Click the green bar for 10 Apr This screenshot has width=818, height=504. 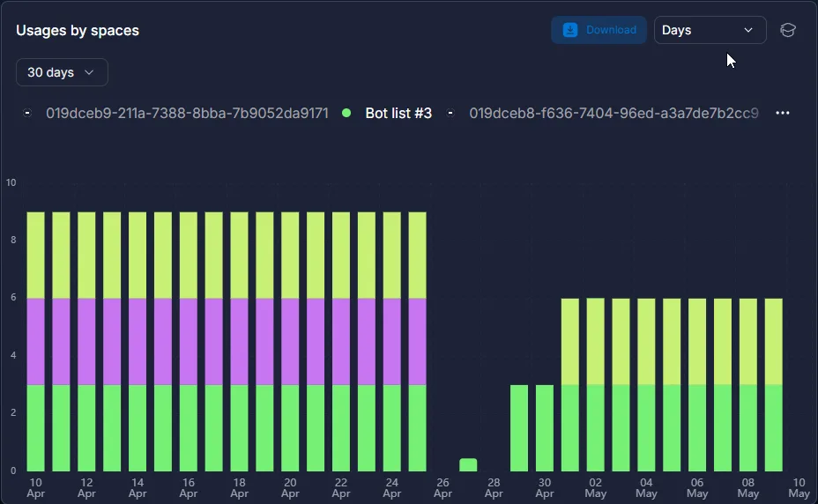pyautogui.click(x=35, y=428)
